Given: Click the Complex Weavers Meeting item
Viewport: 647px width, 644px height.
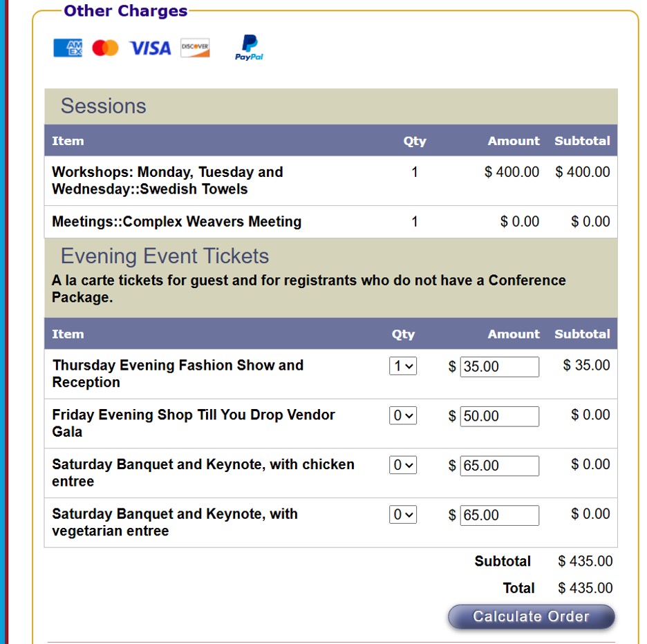Looking at the screenshot, I should pyautogui.click(x=176, y=222).
